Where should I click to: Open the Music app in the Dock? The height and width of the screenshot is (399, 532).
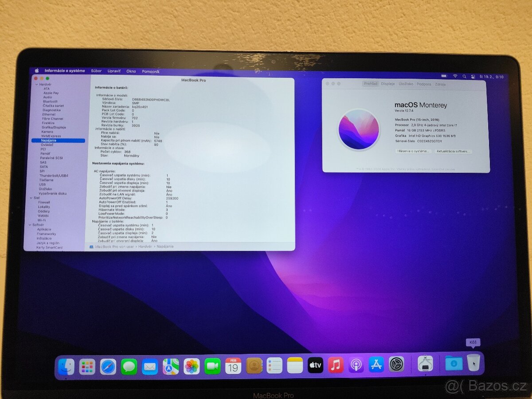[x=335, y=366]
